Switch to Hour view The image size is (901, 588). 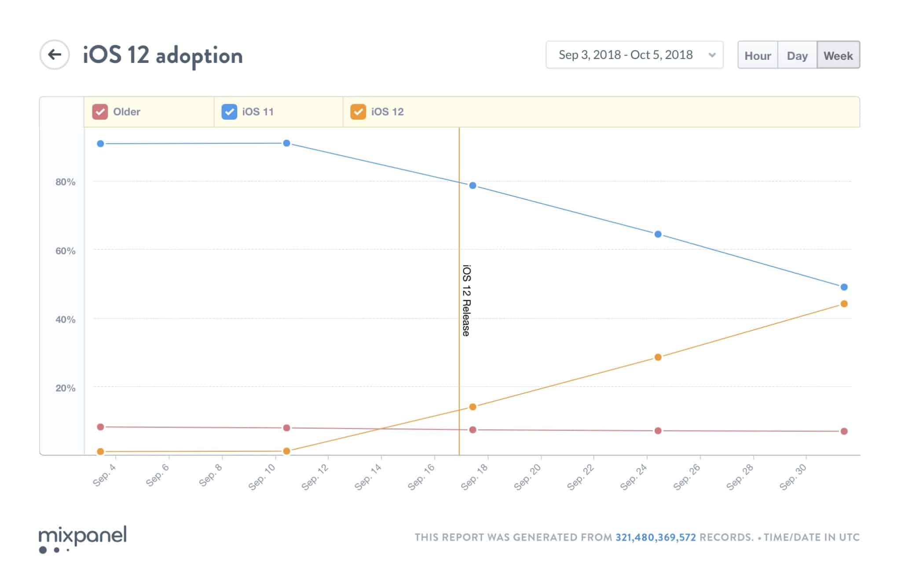(x=758, y=55)
